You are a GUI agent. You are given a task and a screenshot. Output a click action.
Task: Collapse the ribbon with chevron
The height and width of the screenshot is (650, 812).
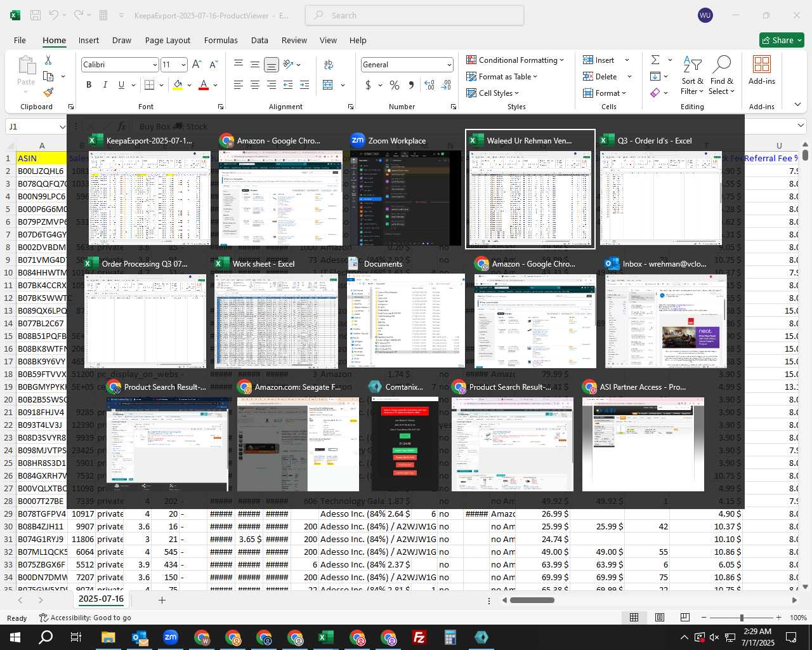coord(797,105)
